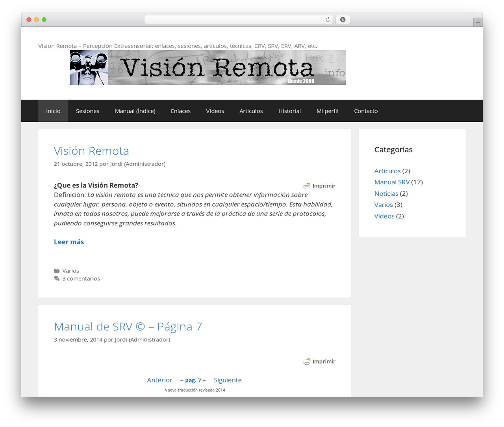Open the Sesiones menu item
504x427 pixels.
[x=87, y=111]
